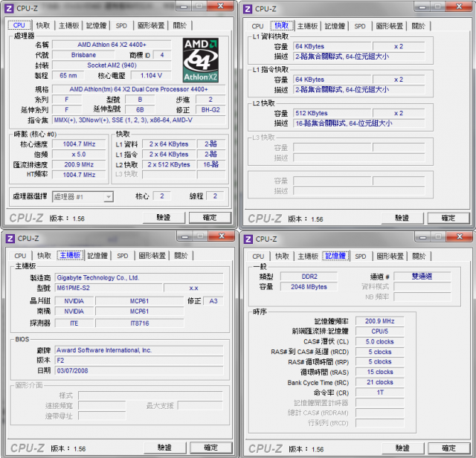Click 確定 button in the bottom-left mainboard window
This screenshot has height=458, width=476.
click(x=211, y=448)
